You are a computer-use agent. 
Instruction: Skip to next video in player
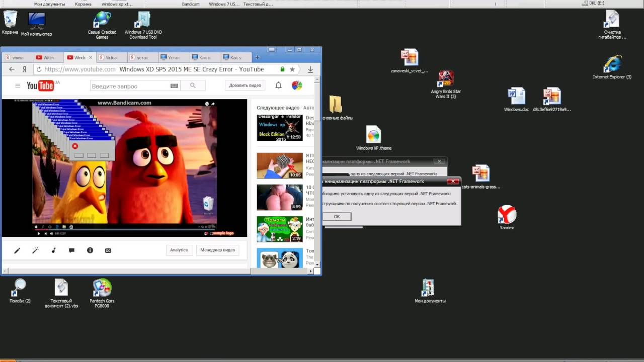pyautogui.click(x=45, y=233)
